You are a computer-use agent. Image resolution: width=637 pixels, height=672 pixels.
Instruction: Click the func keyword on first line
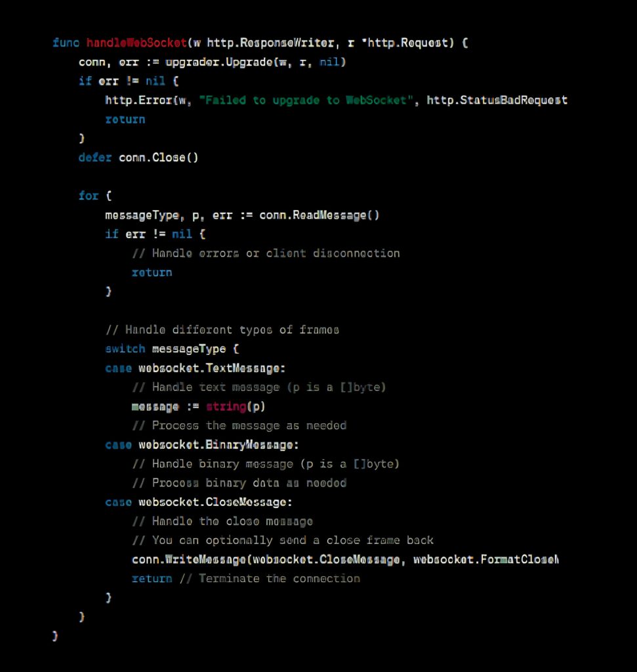click(x=66, y=43)
